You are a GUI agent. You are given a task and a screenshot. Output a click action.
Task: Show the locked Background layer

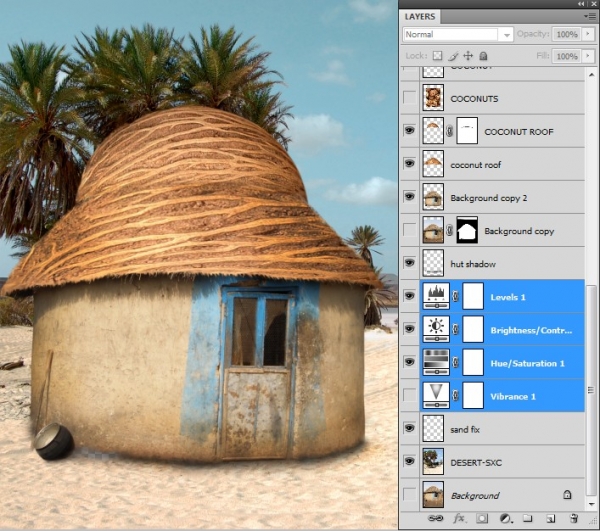point(409,495)
